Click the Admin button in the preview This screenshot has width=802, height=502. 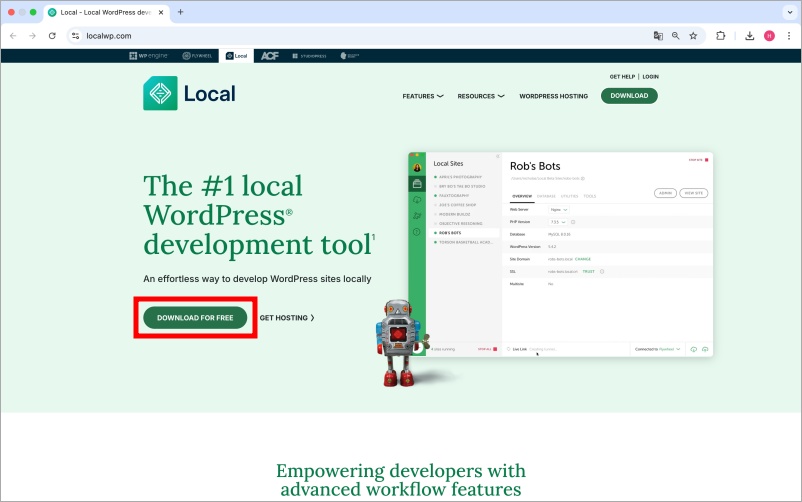point(665,193)
